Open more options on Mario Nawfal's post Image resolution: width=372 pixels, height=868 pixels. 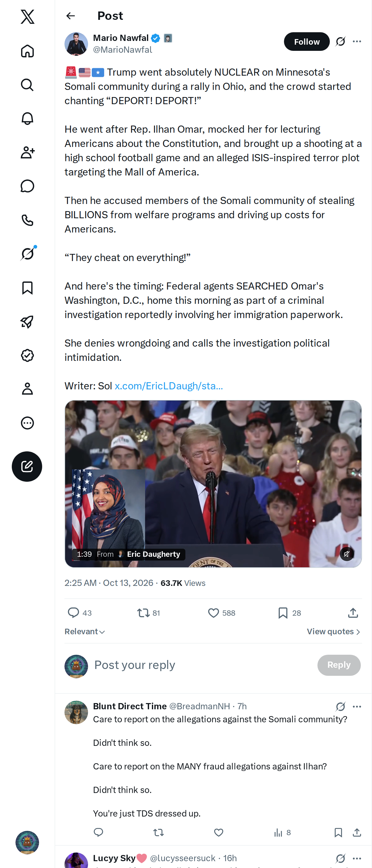point(357,42)
